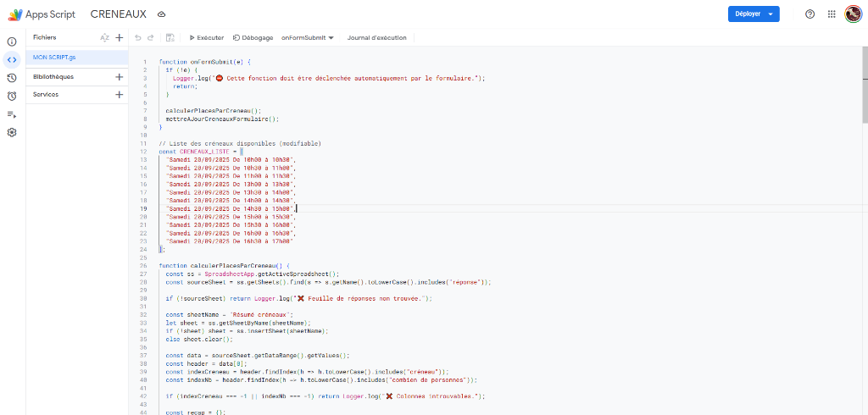
Task: Open the Journal d'exécution log
Action: [377, 37]
